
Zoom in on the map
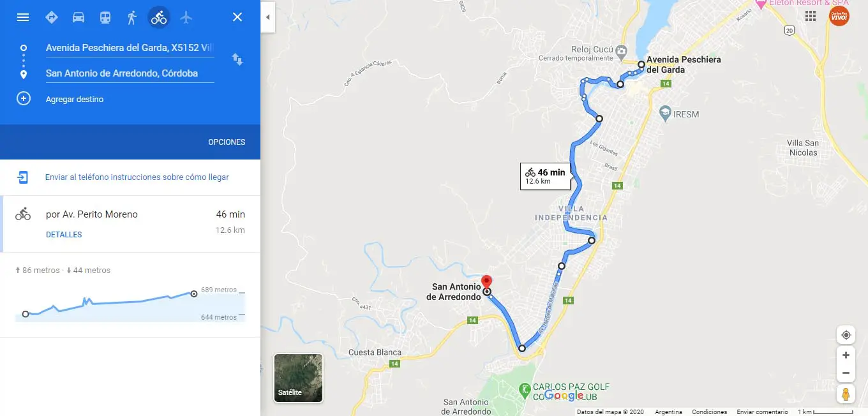[x=846, y=355]
